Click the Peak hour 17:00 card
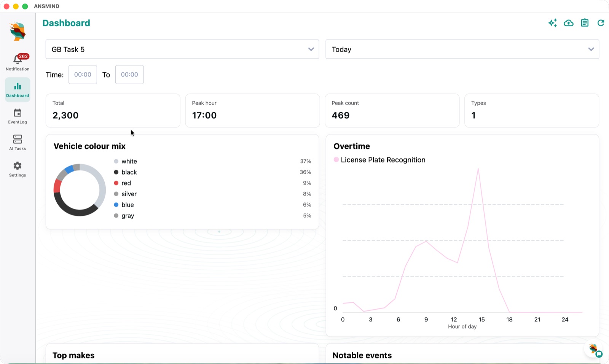 pos(252,111)
